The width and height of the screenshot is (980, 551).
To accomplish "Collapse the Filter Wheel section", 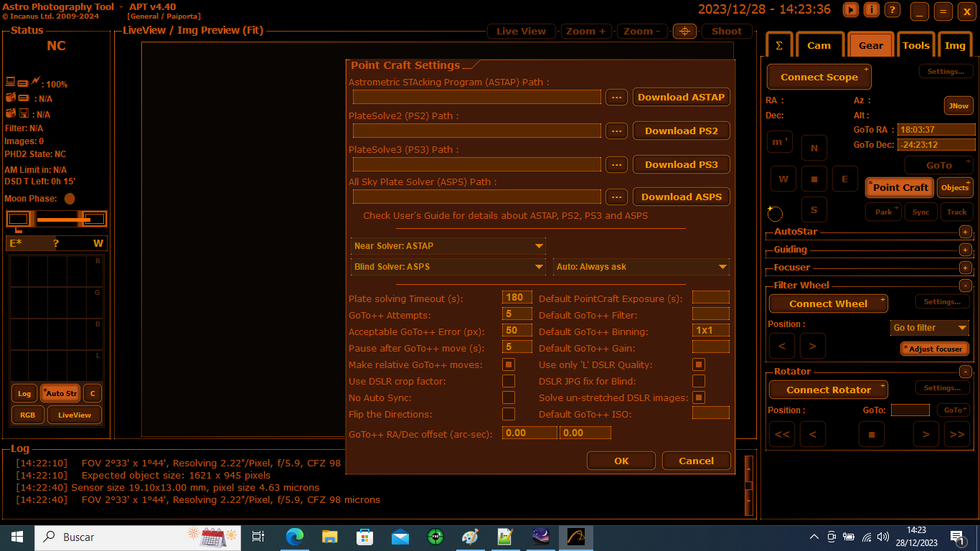I will pos(966,286).
